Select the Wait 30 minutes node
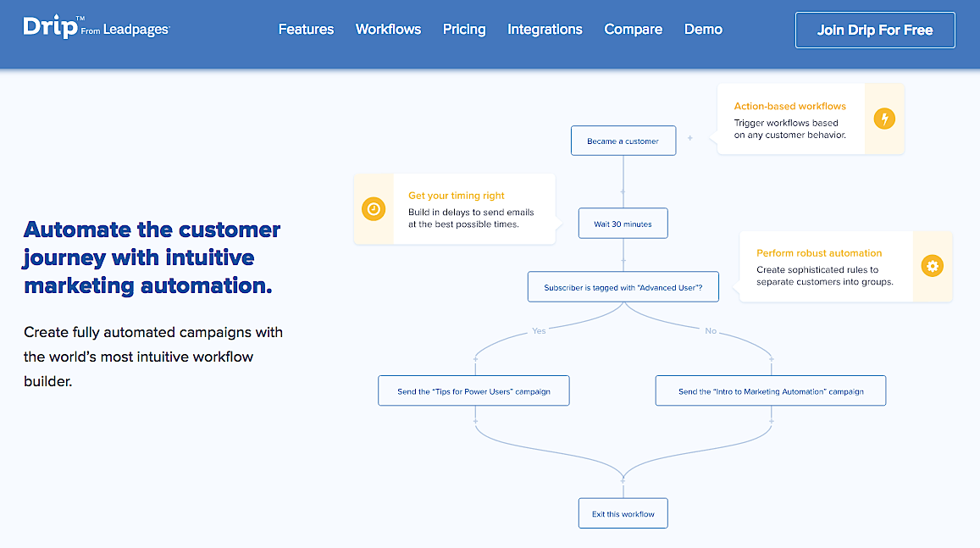980x548 pixels. [623, 224]
